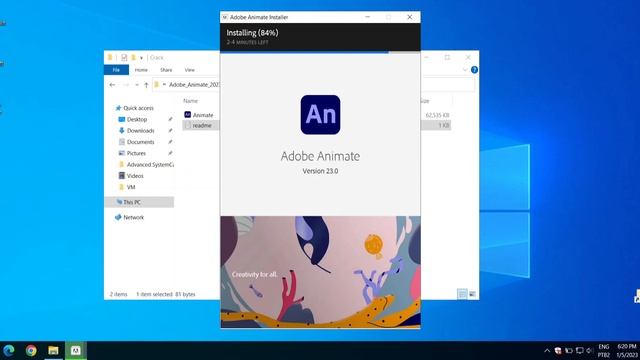Show hidden tray icons chevron
The width and height of the screenshot is (640, 360).
click(547, 351)
